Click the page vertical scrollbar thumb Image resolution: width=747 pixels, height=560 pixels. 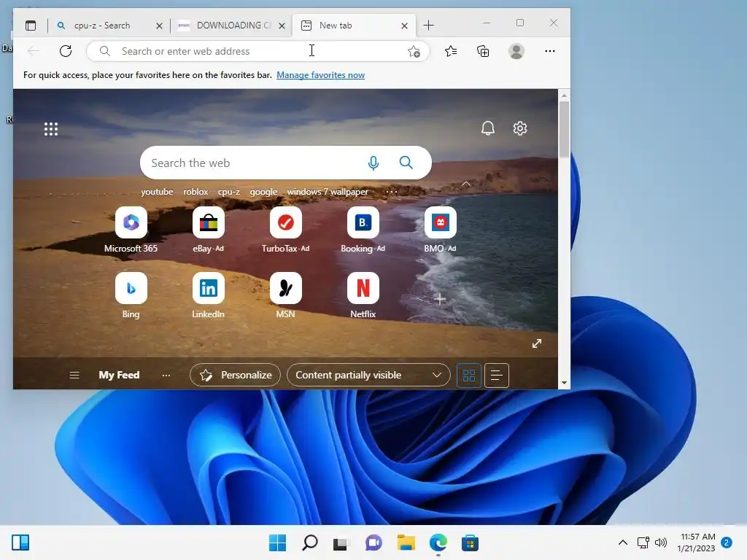pyautogui.click(x=564, y=130)
